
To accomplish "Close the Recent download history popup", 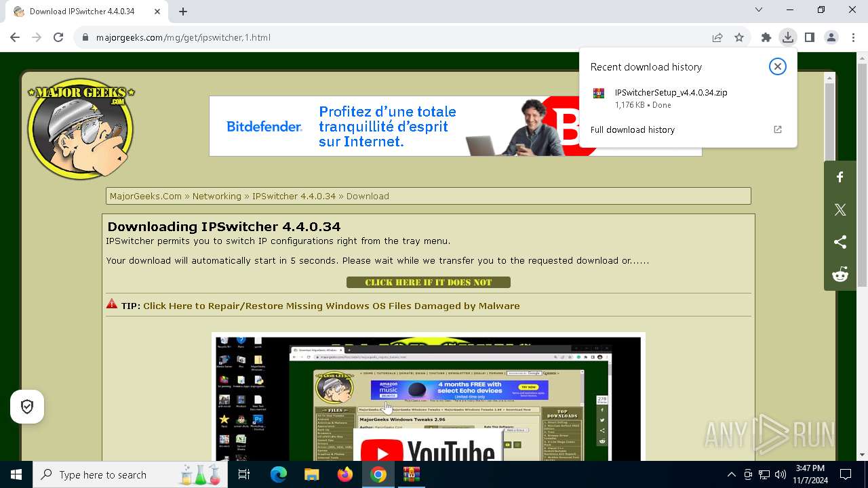I will [x=778, y=66].
